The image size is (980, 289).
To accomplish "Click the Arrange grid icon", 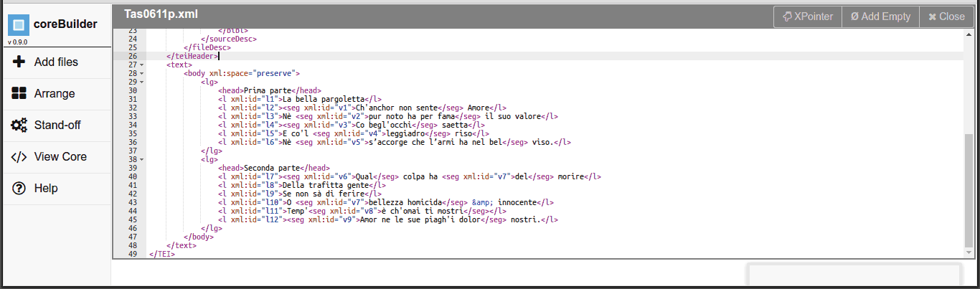I will 19,93.
